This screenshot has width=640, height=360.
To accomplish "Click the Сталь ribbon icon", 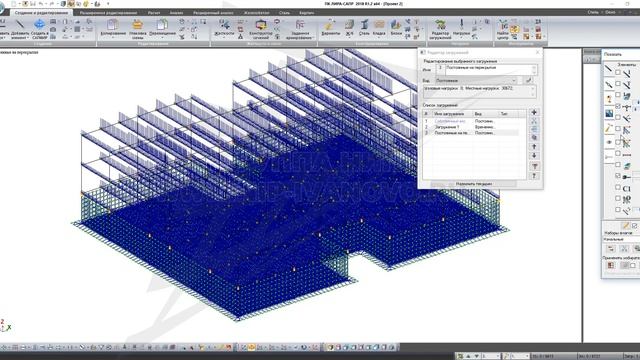I will click(364, 27).
